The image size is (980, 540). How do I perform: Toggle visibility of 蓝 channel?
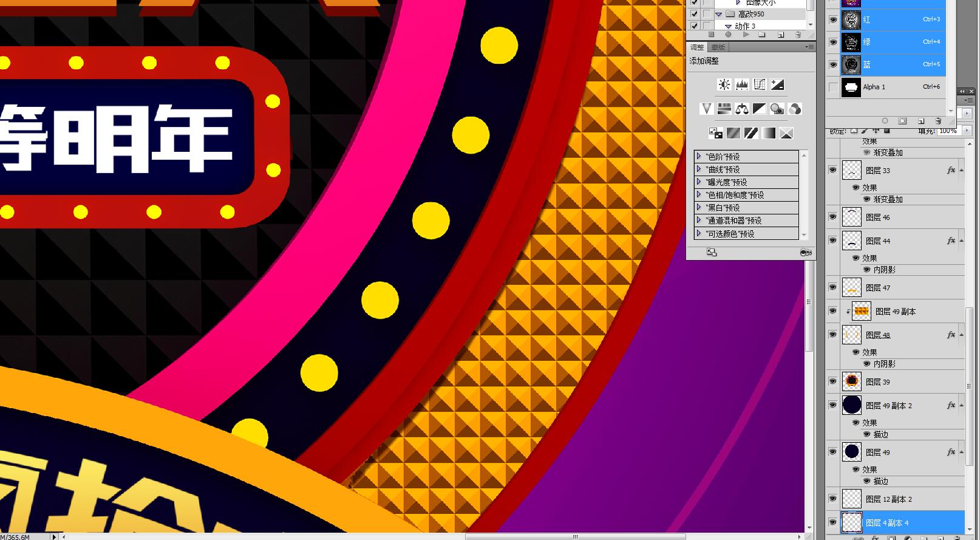coord(833,64)
